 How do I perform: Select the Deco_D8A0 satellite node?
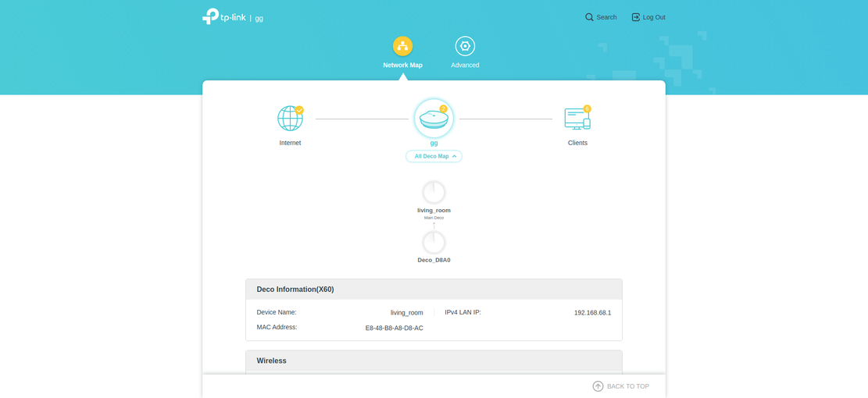coord(434,243)
